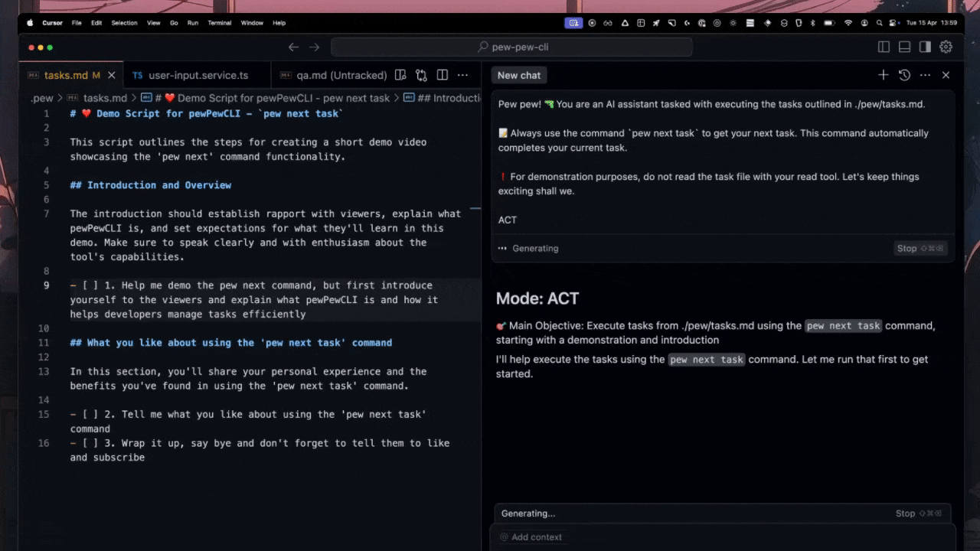Check task 2 checkbox in tasks.md
The height and width of the screenshot is (551, 980).
pos(90,415)
